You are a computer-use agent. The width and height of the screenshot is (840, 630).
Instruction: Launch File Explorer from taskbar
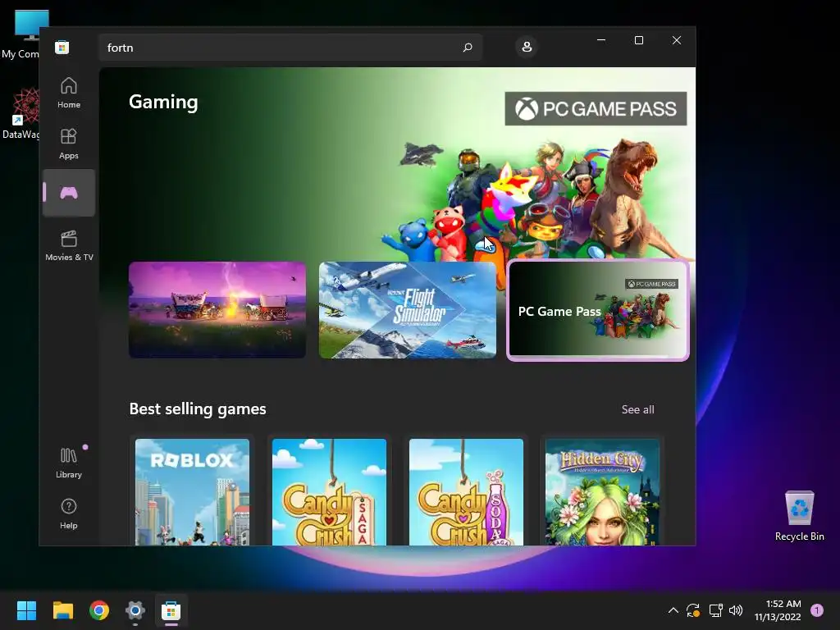coord(62,610)
